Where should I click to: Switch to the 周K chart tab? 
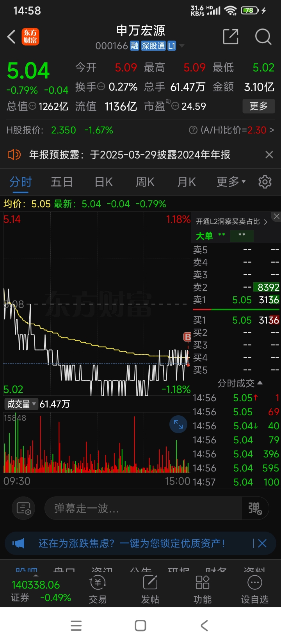tap(145, 182)
